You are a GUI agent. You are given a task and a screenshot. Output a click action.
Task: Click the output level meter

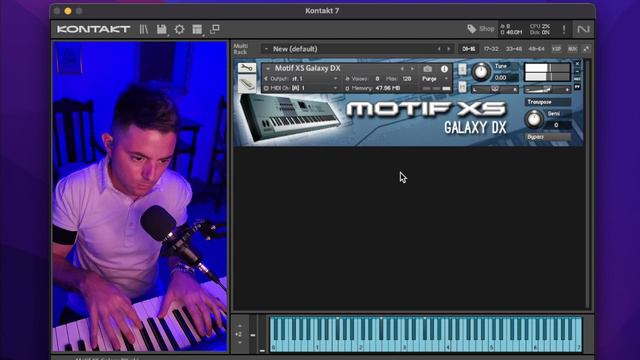[x=547, y=72]
